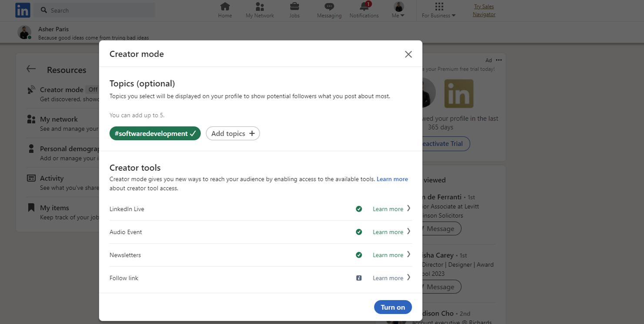Open the Home feed icon
This screenshot has width=644, height=324.
(225, 7)
